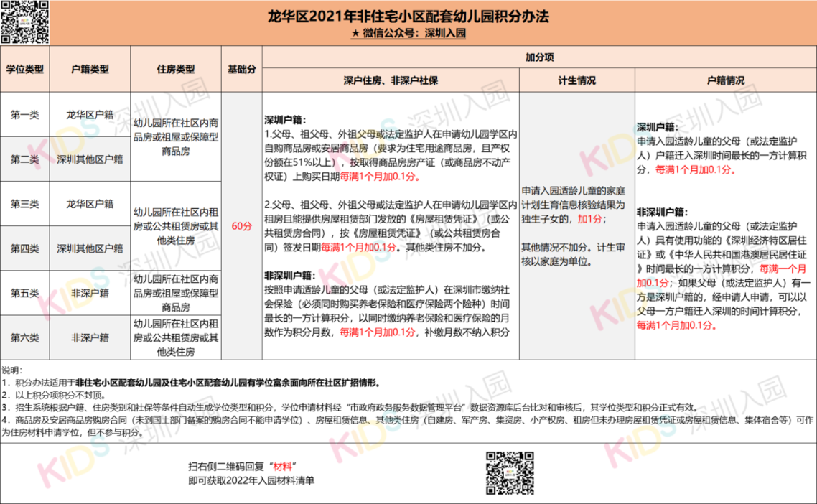Click the 深户住房、非深户社保 sub-header
The height and width of the screenshot is (504, 817).
pyautogui.click(x=391, y=80)
